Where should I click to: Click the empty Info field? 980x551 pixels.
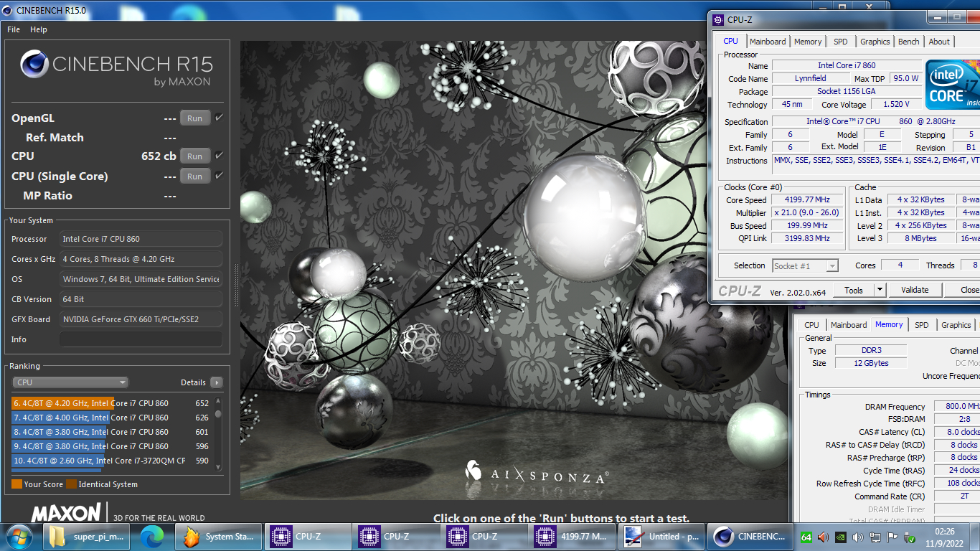click(141, 339)
